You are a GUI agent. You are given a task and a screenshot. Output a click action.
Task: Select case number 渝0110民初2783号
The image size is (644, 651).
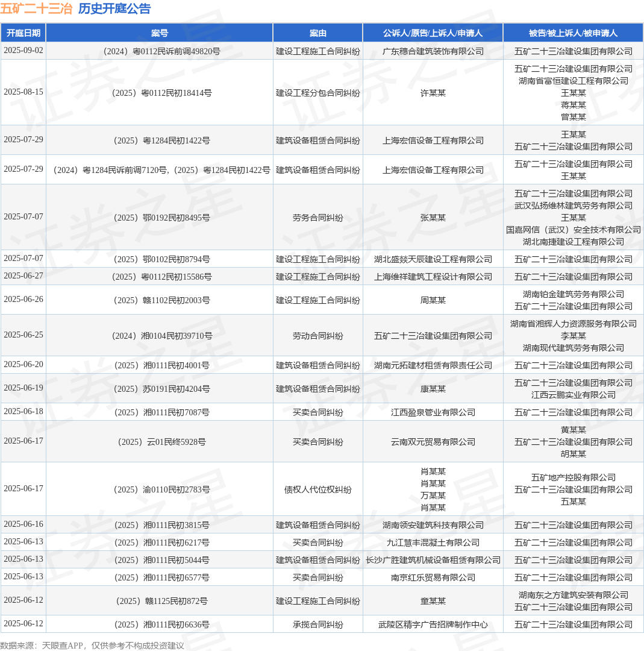click(162, 490)
